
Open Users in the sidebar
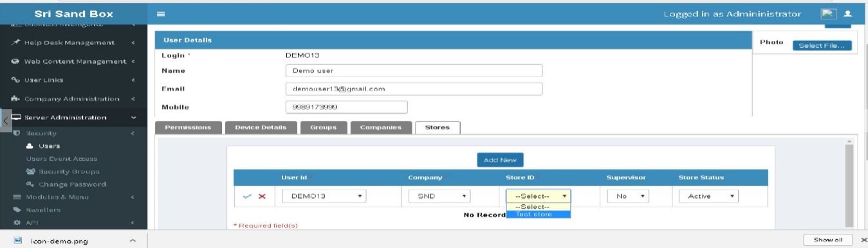point(50,146)
